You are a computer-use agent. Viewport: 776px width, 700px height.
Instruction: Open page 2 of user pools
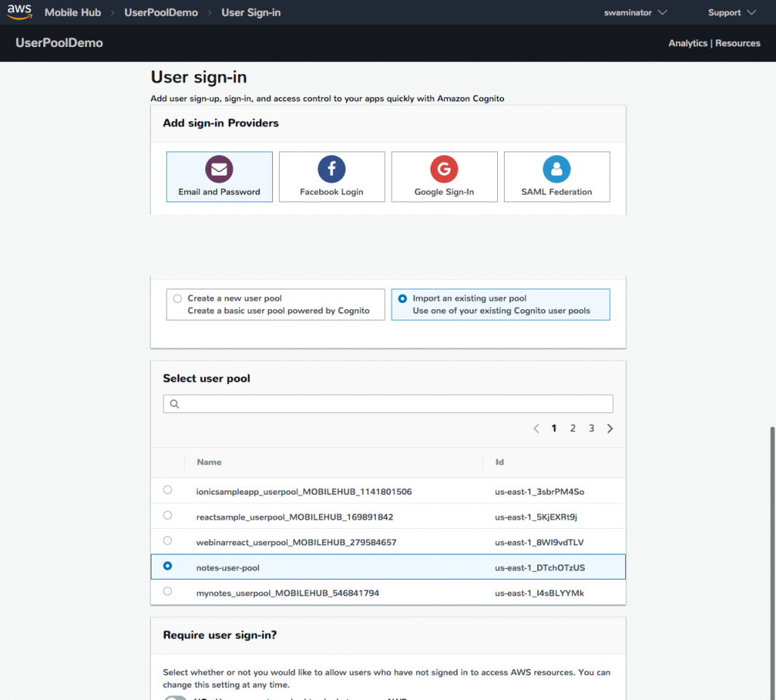coord(573,429)
